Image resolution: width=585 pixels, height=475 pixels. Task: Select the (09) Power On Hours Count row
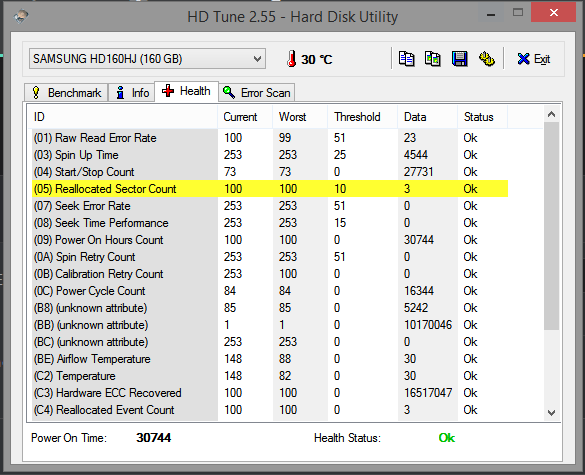(270, 240)
